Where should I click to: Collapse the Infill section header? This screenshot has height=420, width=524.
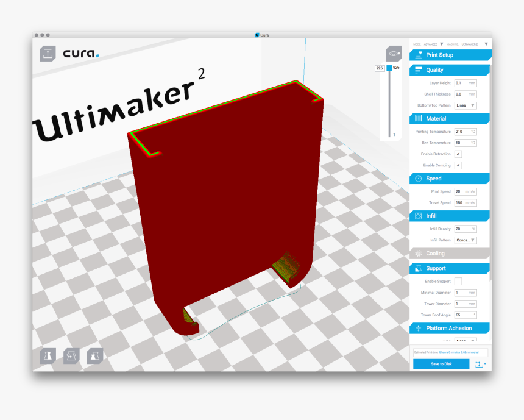(x=450, y=216)
